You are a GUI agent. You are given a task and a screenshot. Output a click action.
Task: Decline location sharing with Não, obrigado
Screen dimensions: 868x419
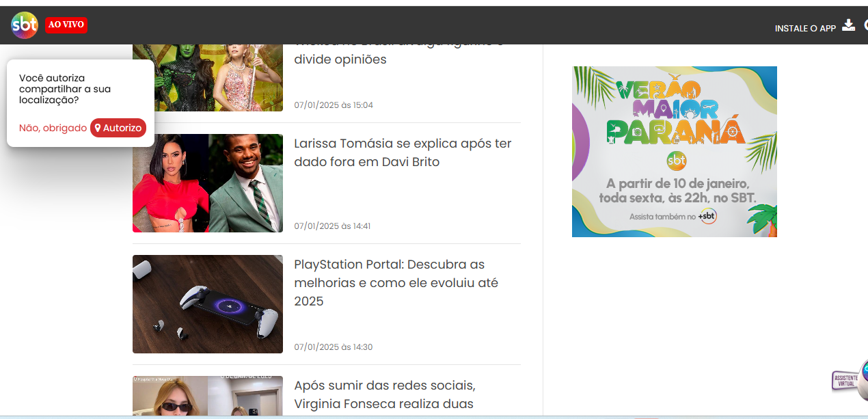point(53,128)
